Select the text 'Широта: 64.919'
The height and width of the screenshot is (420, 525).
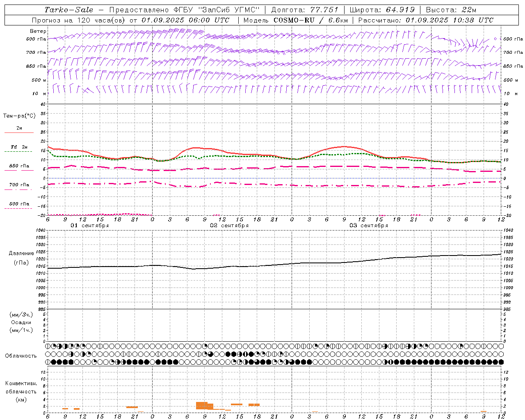[382, 10]
